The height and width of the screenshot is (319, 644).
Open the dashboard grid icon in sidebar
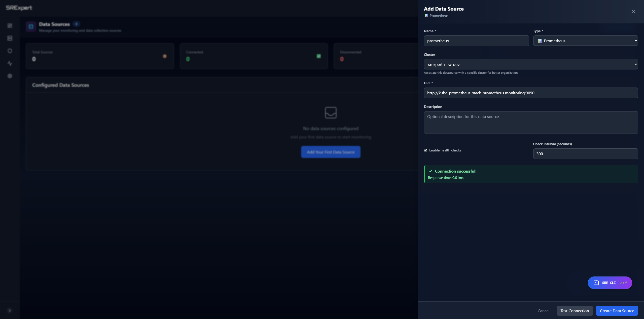(x=10, y=26)
